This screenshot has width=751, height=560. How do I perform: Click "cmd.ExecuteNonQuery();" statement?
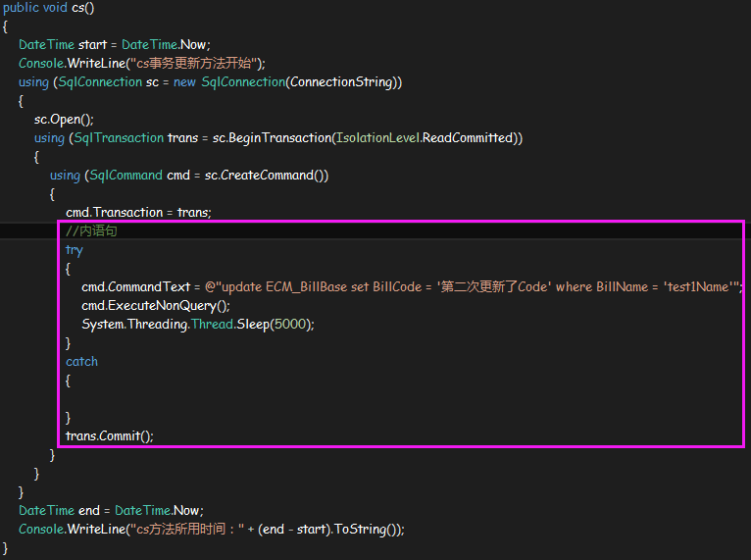pyautogui.click(x=156, y=306)
